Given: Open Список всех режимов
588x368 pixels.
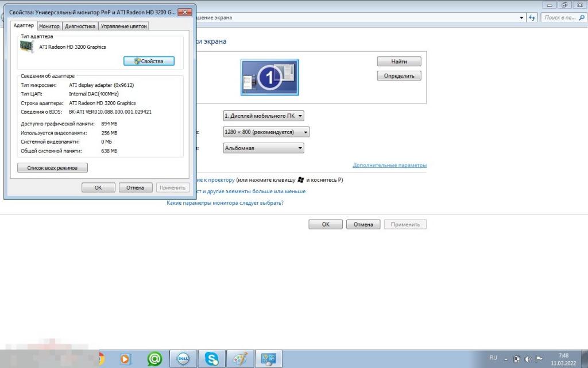Looking at the screenshot, I should coord(52,167).
